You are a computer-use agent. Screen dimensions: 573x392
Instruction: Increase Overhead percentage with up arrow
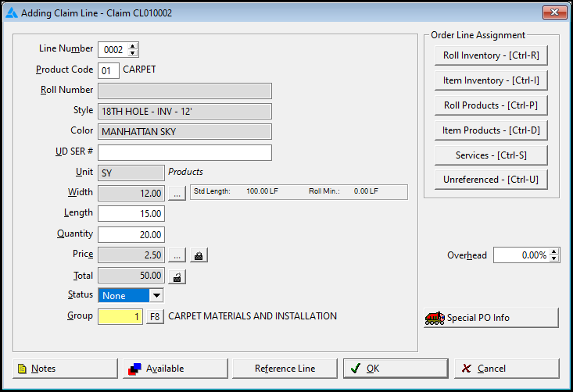pos(554,251)
